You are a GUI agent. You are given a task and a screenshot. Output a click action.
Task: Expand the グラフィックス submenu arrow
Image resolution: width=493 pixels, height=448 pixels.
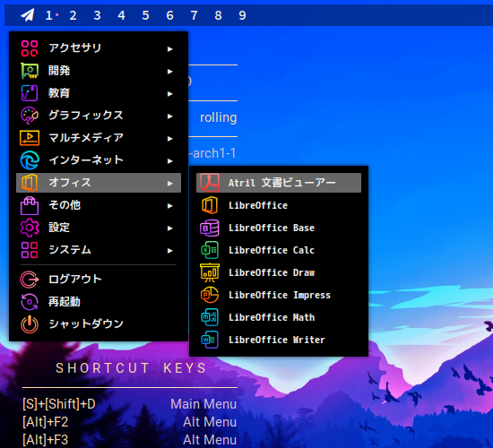point(169,116)
